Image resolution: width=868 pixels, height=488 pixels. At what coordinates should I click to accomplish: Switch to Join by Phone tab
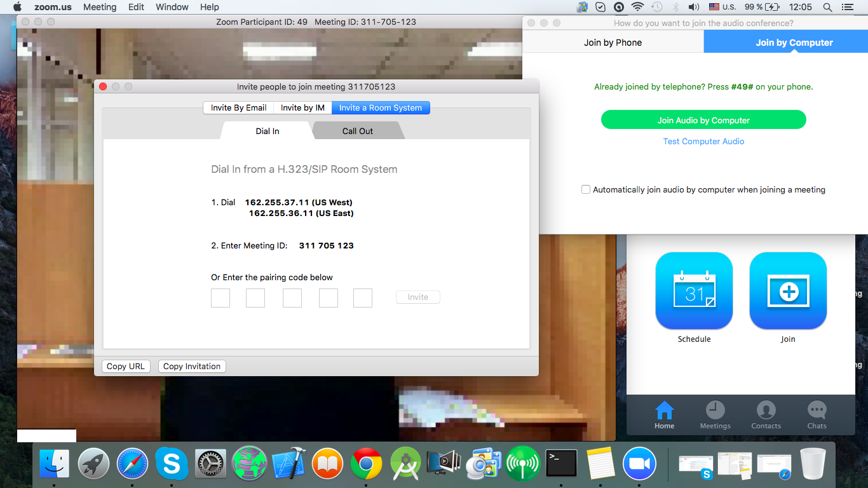(613, 43)
